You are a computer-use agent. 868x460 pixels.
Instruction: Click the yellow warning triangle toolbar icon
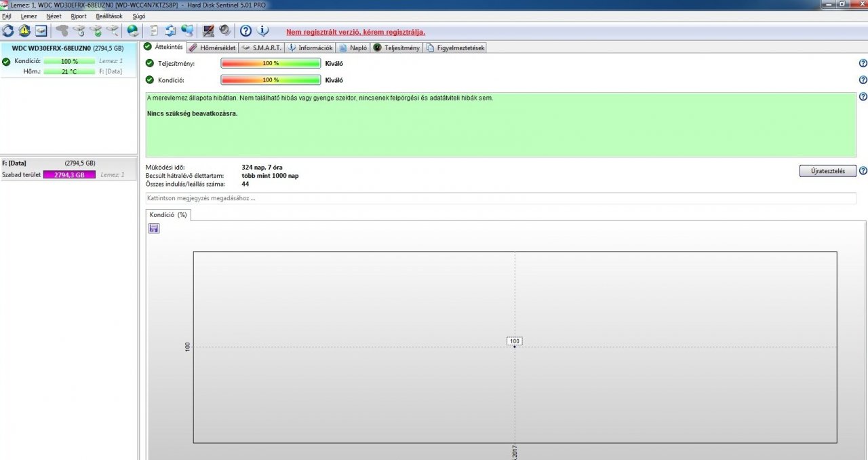(x=24, y=31)
